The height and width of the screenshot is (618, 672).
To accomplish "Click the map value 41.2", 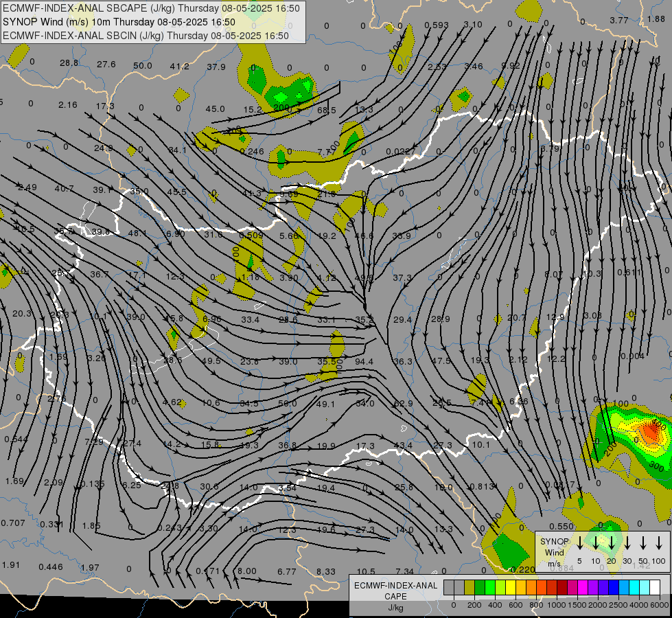I will point(180,66).
